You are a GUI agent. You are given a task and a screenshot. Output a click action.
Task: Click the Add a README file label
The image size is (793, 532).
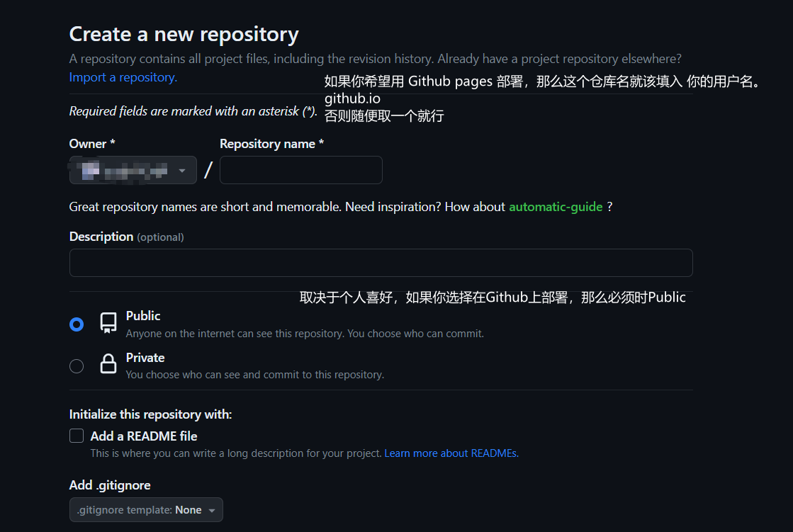coord(144,436)
